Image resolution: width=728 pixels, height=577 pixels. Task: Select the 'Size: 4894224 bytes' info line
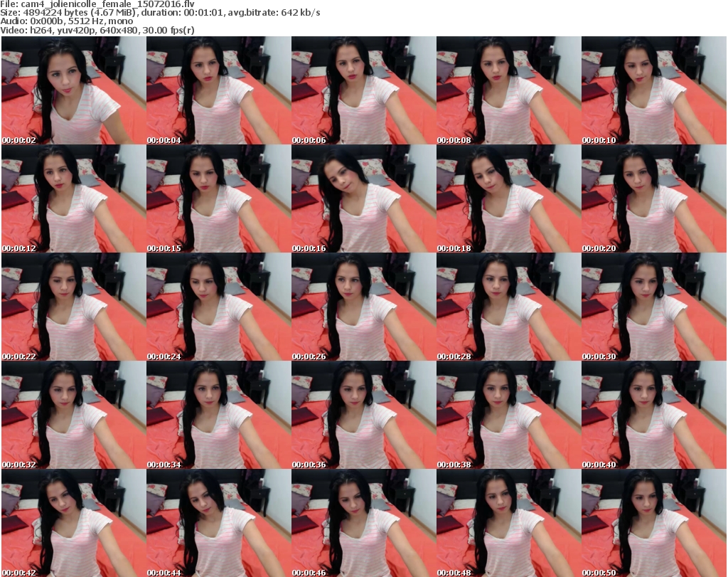click(x=160, y=13)
